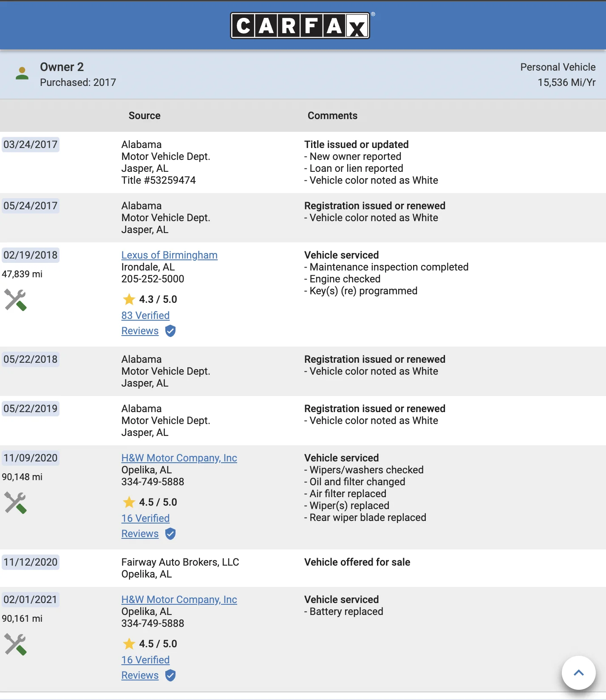The height and width of the screenshot is (700, 606).
Task: Click the verified shield badge under Lexus of Birmingham
Action: click(x=170, y=331)
